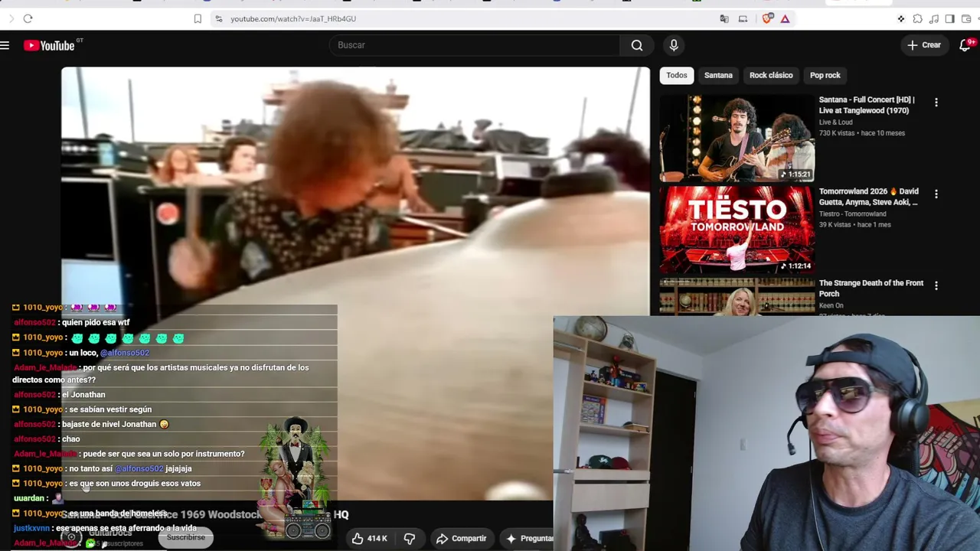Click chat message "puede ser que sea un solo por instrumento?"
Image resolution: width=980 pixels, height=551 pixels.
tap(164, 454)
